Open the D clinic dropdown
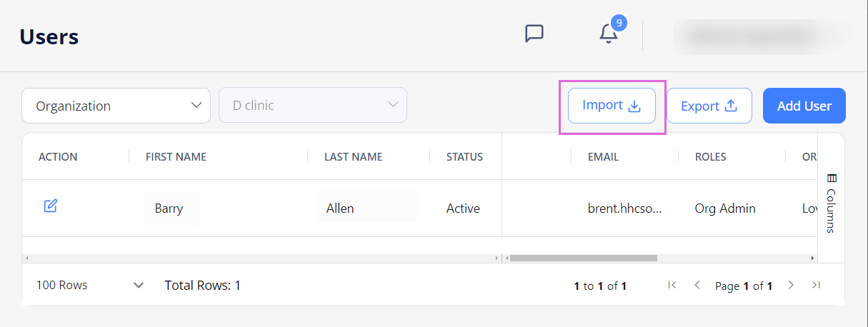 click(313, 105)
